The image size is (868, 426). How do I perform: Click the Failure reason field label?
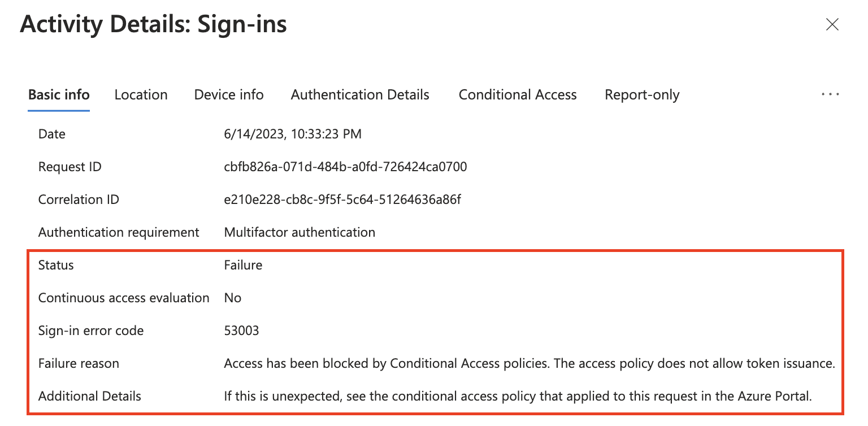(79, 363)
